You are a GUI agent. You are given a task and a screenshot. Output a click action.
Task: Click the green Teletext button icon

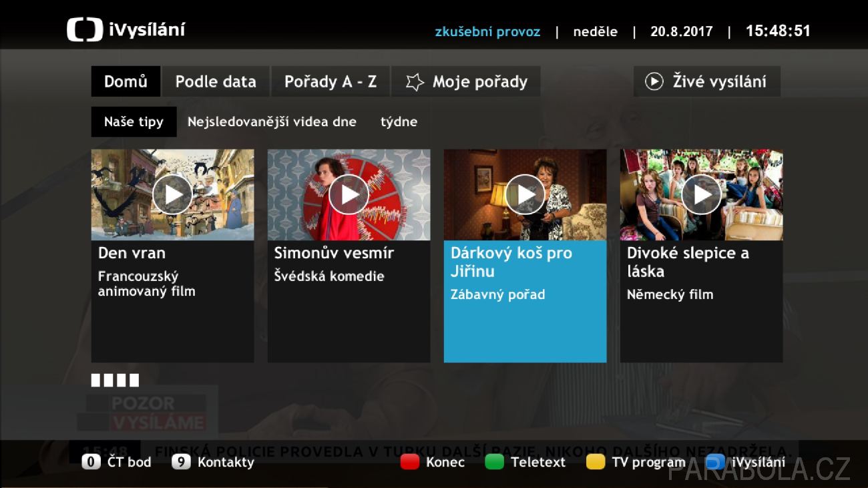click(494, 462)
